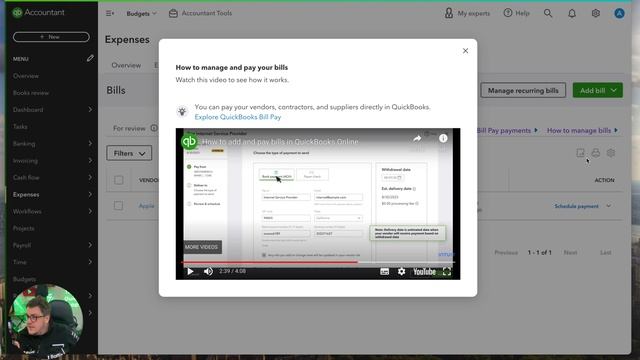640x360 pixels.
Task: Click the Next pagination link
Action: [570, 253]
